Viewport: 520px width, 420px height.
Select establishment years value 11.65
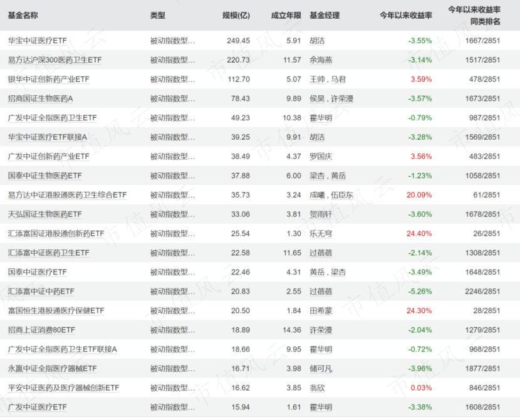(x=292, y=253)
